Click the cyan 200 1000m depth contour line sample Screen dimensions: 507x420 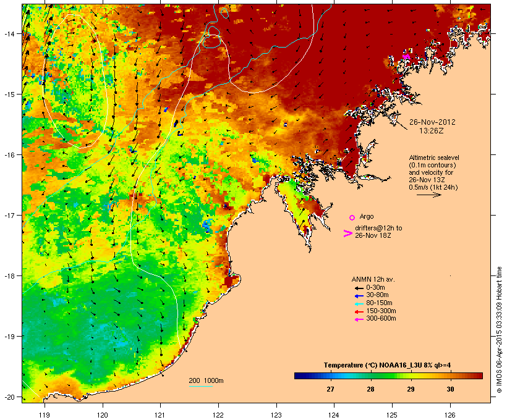(x=201, y=386)
